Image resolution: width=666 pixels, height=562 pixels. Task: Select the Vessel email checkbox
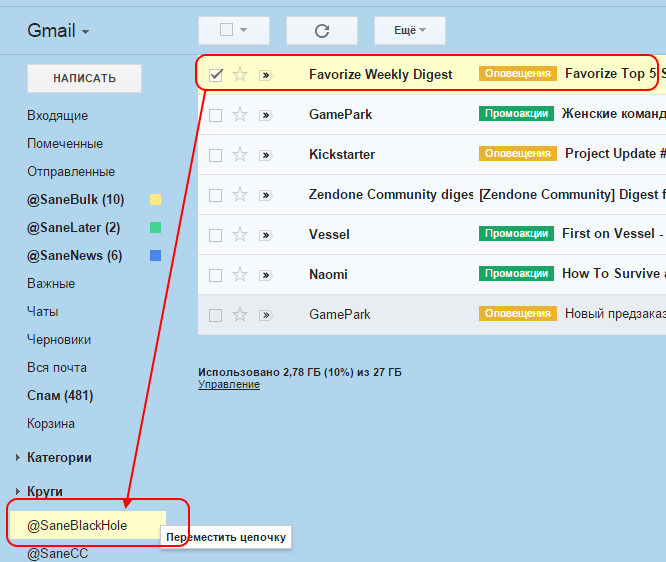[215, 235]
